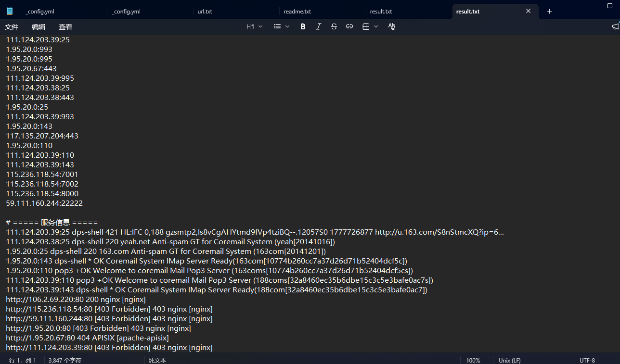This screenshot has width=620, height=364.
Task: Click line 111.124.203.39:25 at top
Action: click(38, 40)
